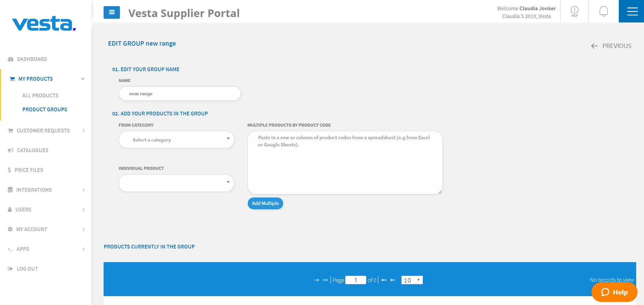Screen dimensions: 644x305
Task: Change rows per page dropdown showing 10
Action: point(412,280)
